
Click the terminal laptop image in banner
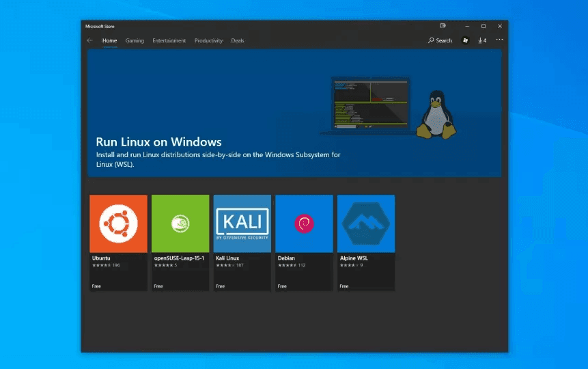pos(369,105)
